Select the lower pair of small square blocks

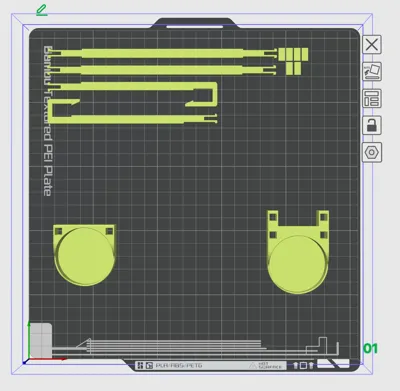[x=293, y=68]
